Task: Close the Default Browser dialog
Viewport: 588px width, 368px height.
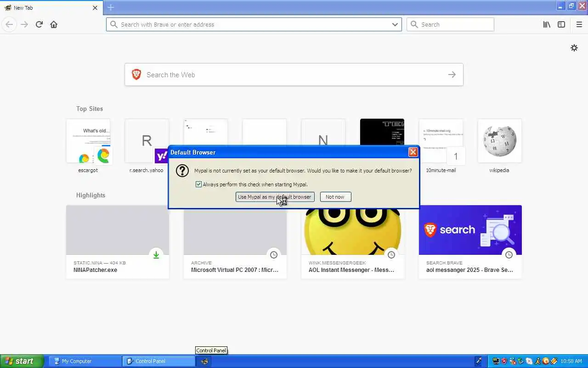Action: pyautogui.click(x=413, y=152)
